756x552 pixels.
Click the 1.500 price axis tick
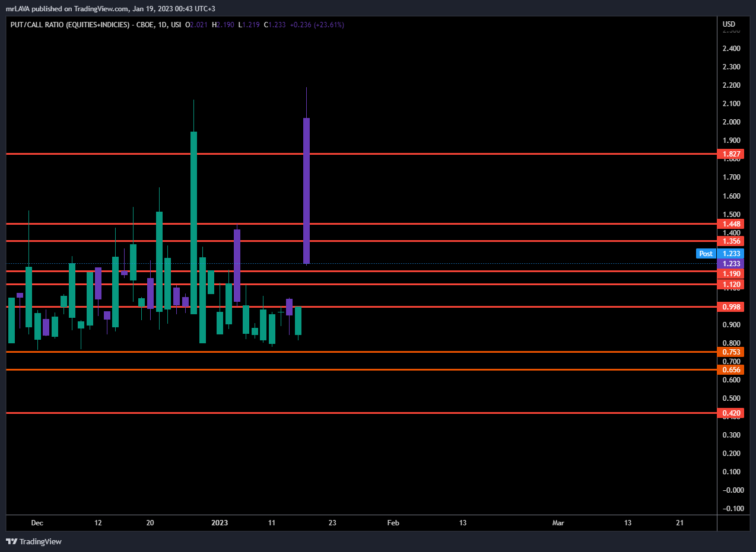click(732, 215)
